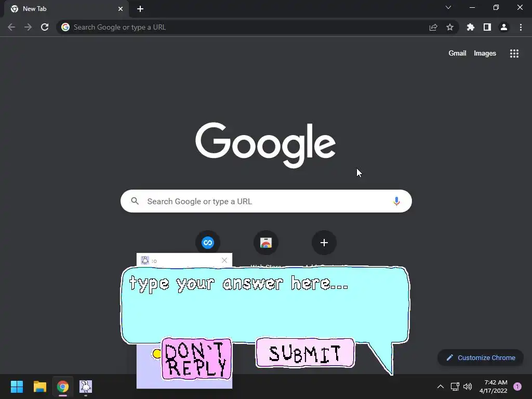Close the small bunny popup window
The image size is (532, 399).
(224, 260)
